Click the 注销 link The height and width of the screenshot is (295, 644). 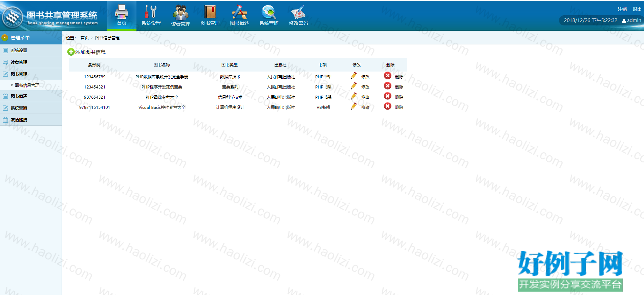622,9
